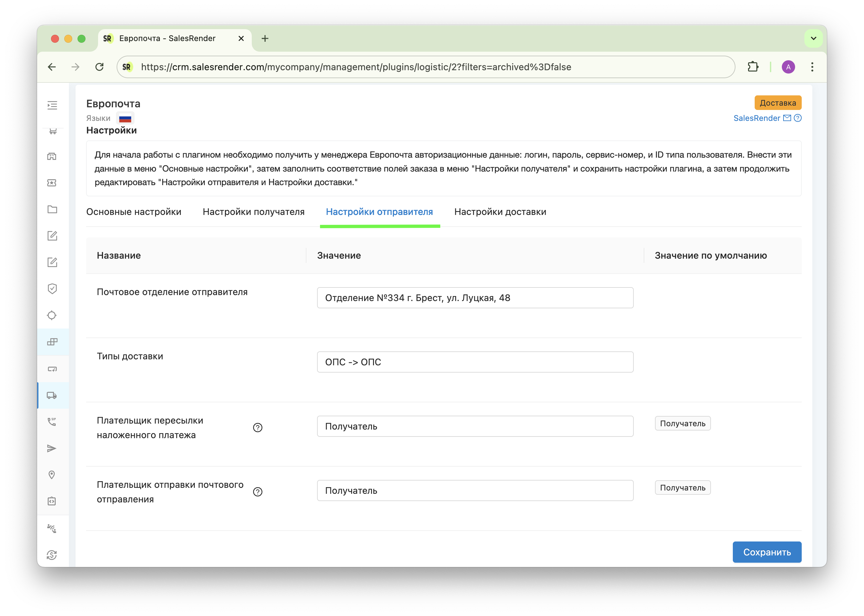Open the SalesRender author link
The width and height of the screenshot is (864, 616).
coord(757,118)
